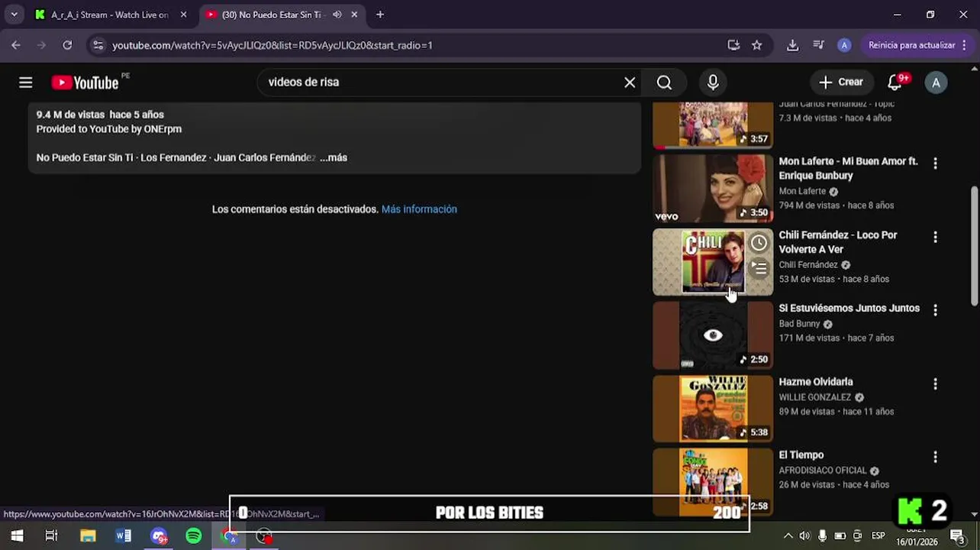Screen dimensions: 980x550
Task: Open Si Estuviésemos Juntos Juntos title
Action: point(849,309)
